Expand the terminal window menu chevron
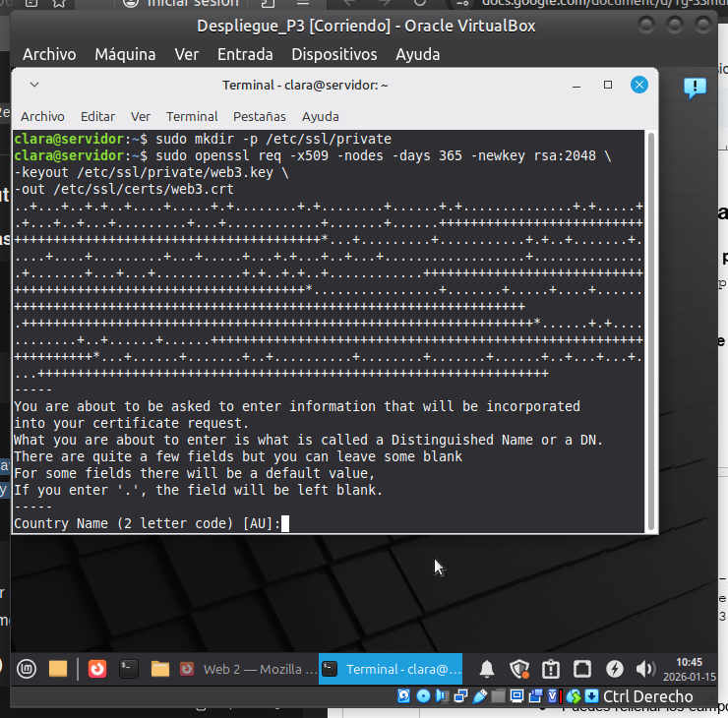Image resolution: width=728 pixels, height=718 pixels. (x=34, y=86)
